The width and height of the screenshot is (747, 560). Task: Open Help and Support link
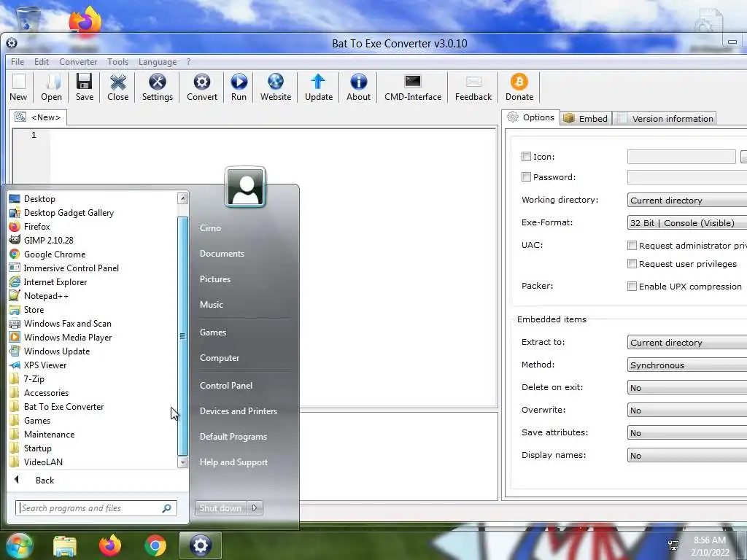click(x=233, y=462)
